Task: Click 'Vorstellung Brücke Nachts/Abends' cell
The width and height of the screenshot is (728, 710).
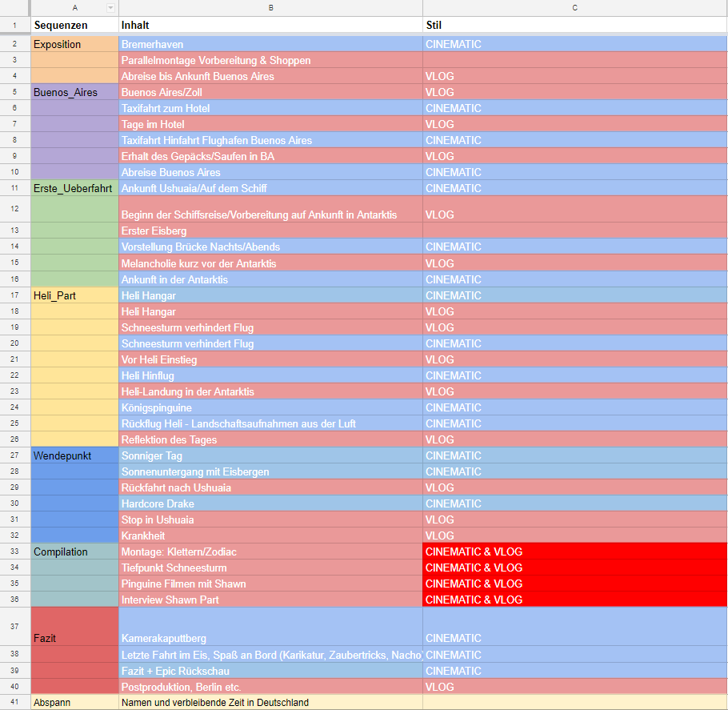Action: click(x=270, y=247)
